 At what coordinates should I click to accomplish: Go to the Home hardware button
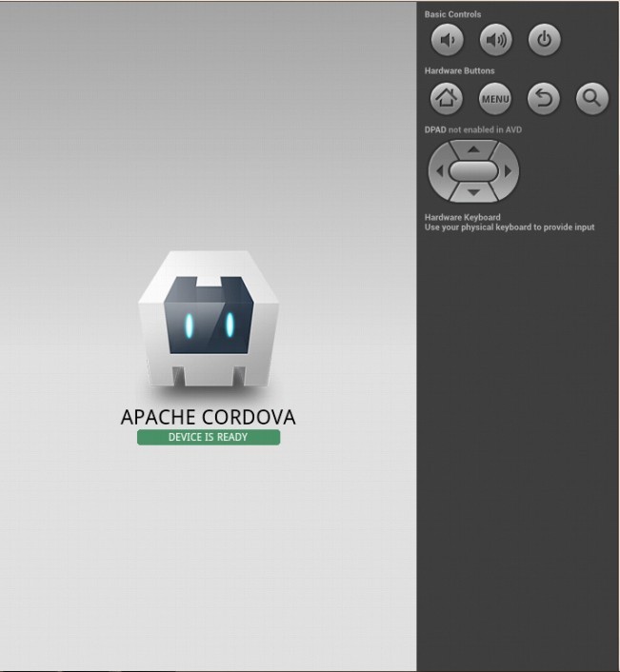point(447,99)
